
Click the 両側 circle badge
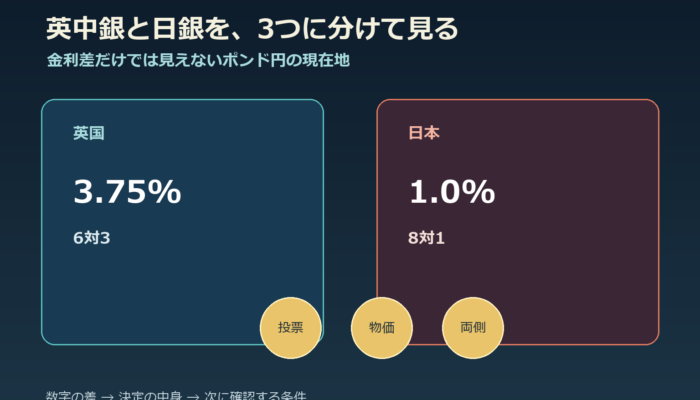[473, 328]
